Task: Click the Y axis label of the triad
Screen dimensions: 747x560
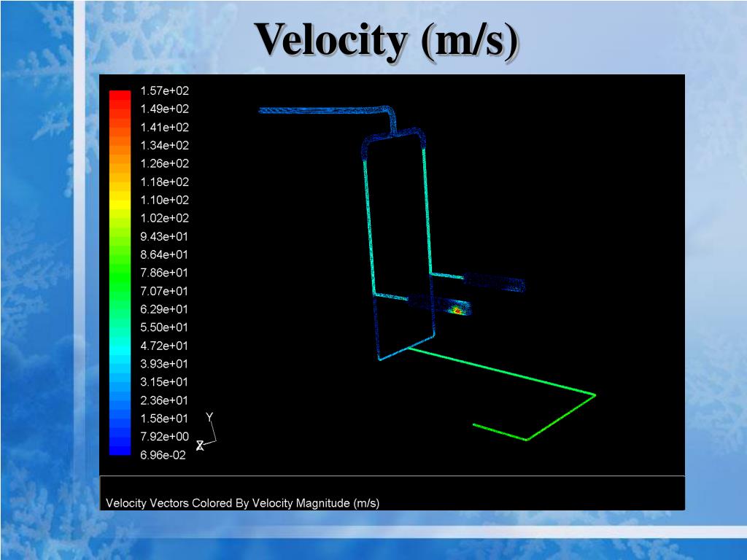Action: [x=209, y=417]
